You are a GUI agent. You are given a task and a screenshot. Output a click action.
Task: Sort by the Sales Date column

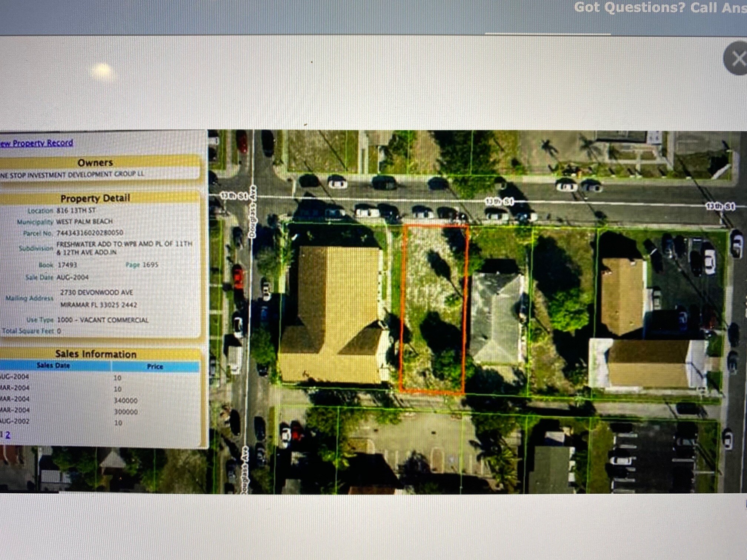click(x=53, y=366)
